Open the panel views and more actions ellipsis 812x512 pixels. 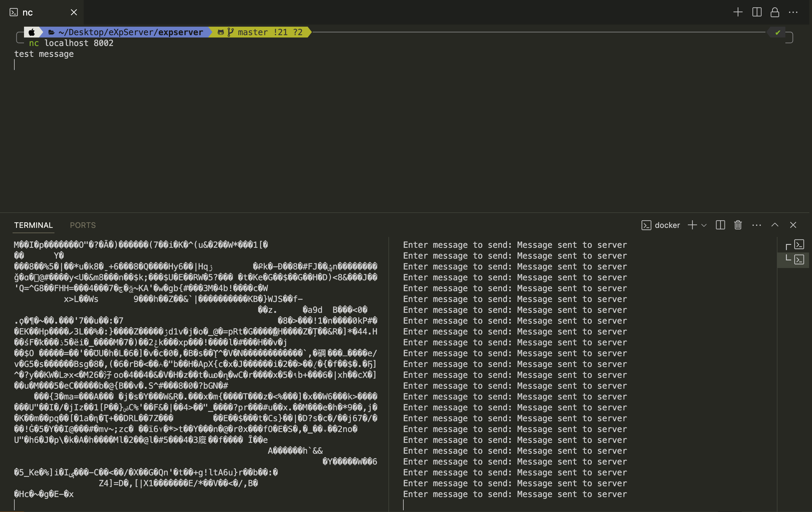[756, 225]
